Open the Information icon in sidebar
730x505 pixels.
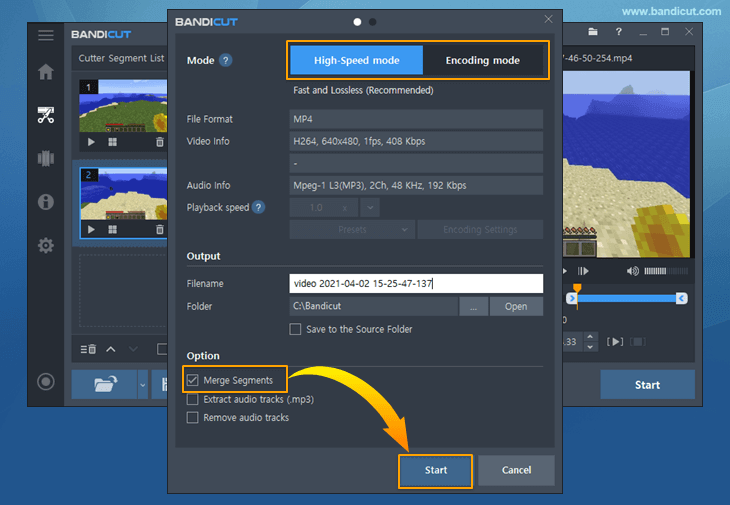coord(46,202)
